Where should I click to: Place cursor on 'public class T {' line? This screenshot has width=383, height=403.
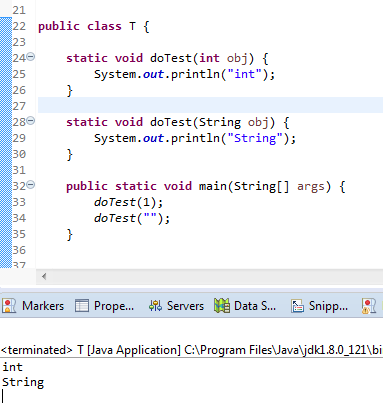pos(94,26)
